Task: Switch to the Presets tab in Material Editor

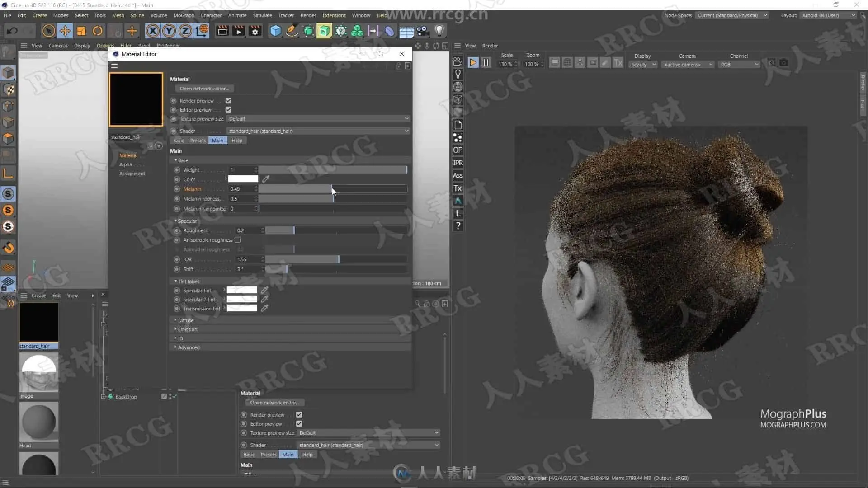Action: click(x=198, y=141)
